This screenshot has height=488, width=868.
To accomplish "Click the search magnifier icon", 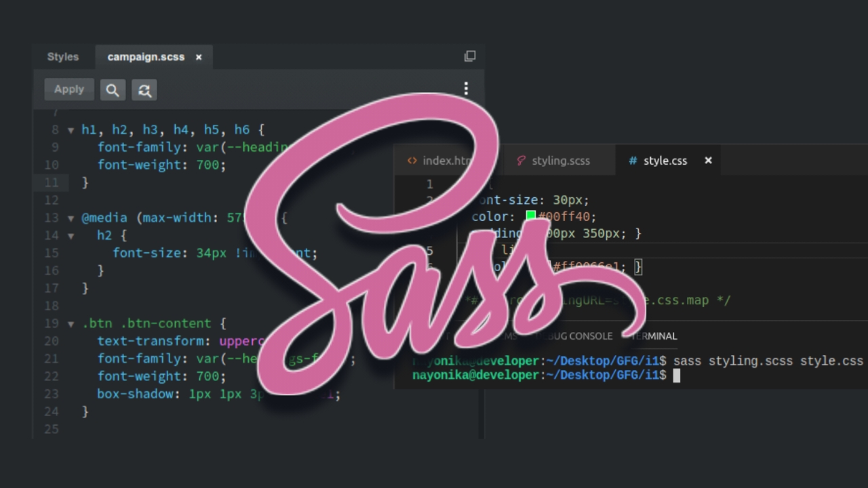I will pyautogui.click(x=113, y=90).
